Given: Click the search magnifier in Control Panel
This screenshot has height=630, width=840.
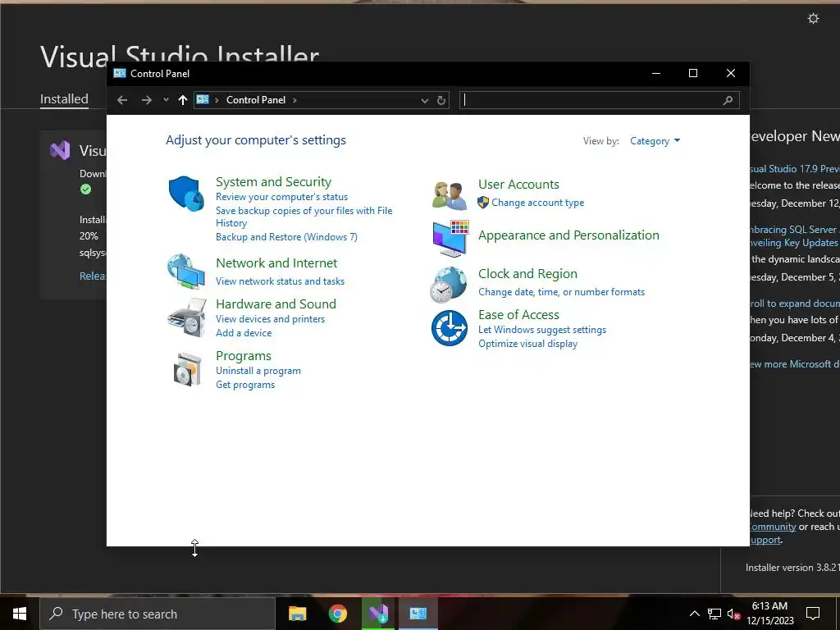Looking at the screenshot, I should pos(728,100).
